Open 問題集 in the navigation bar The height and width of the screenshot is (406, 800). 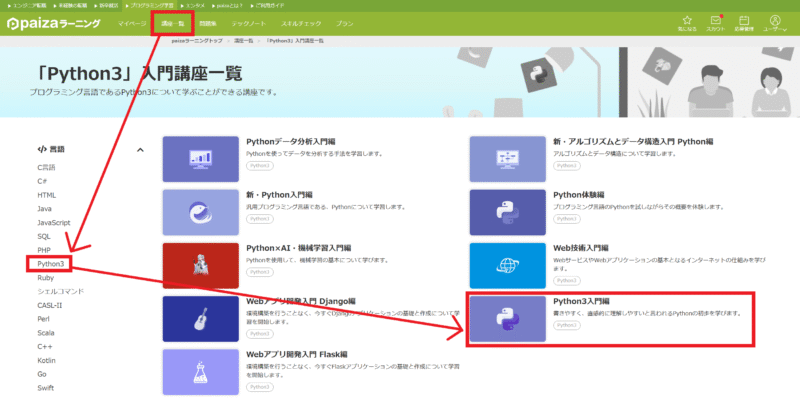point(208,23)
